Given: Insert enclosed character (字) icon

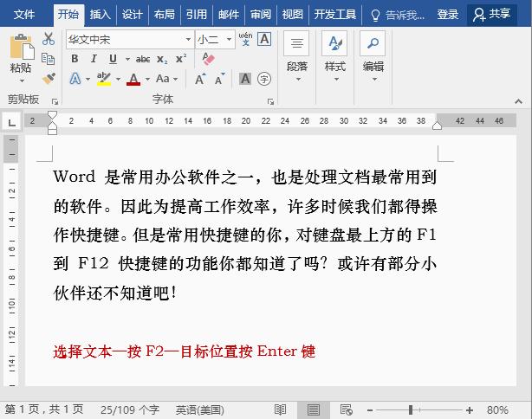Looking at the screenshot, I should point(264,79).
